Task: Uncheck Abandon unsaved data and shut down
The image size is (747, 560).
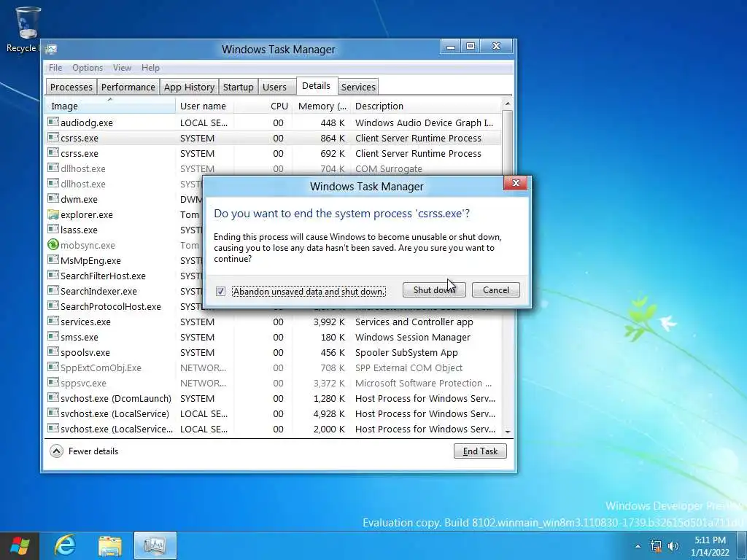Action: click(x=220, y=291)
